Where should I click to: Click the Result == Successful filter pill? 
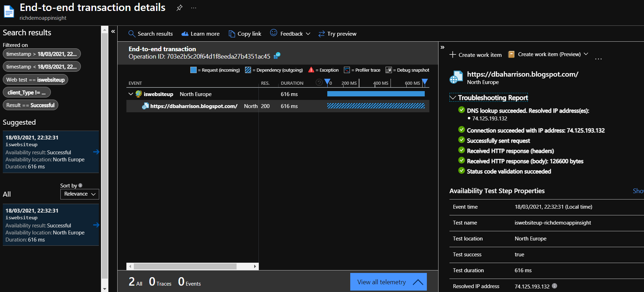[30, 105]
